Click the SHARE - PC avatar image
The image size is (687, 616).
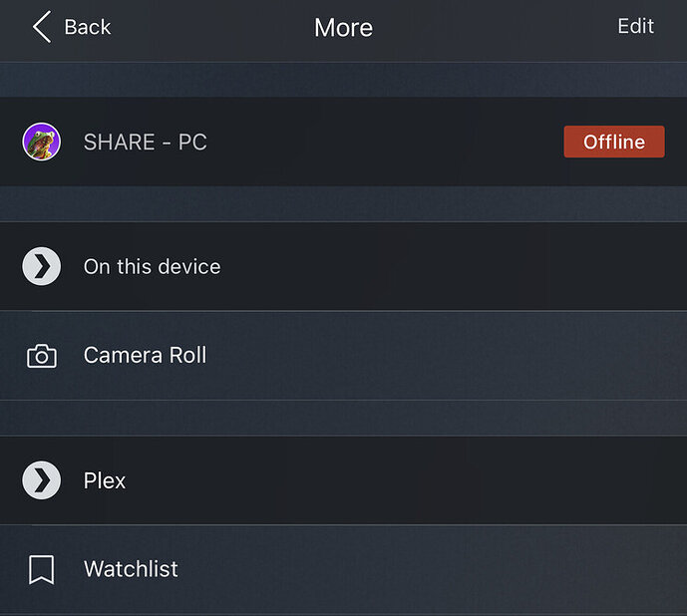(x=41, y=142)
